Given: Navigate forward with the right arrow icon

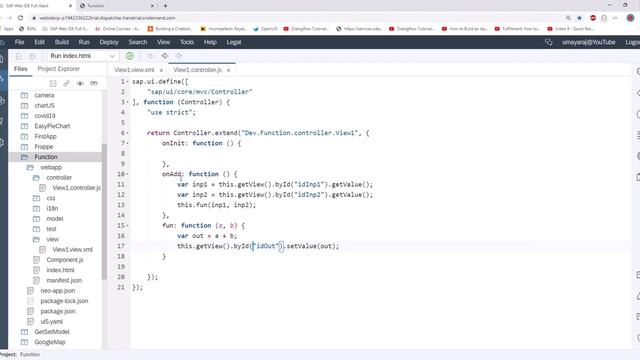Looking at the screenshot, I should 179,56.
